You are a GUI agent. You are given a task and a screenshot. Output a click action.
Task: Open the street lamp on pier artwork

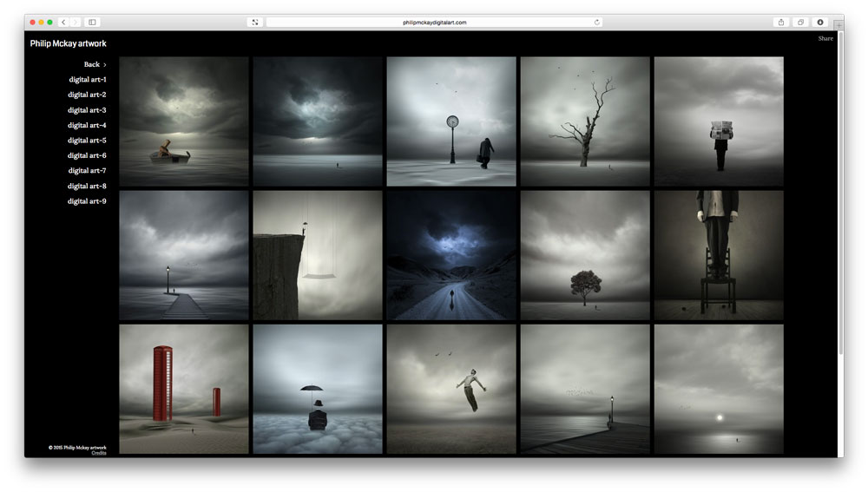(x=184, y=255)
